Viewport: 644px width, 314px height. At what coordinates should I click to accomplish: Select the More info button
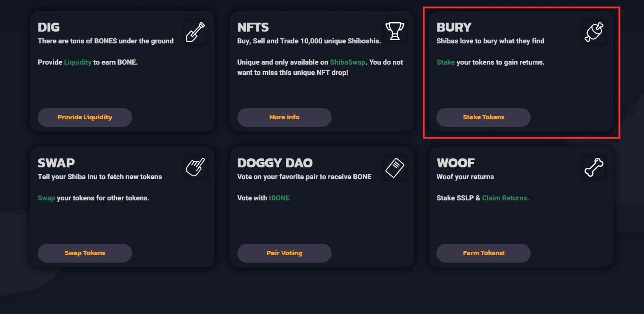(284, 117)
